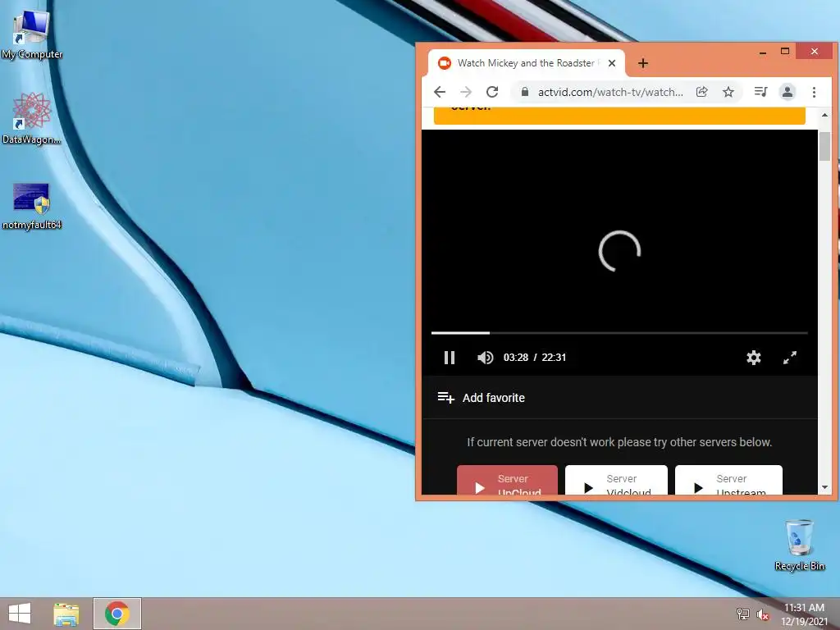Click the actvid.com address bar
Image resolution: width=840 pixels, height=630 pixels.
click(610, 92)
